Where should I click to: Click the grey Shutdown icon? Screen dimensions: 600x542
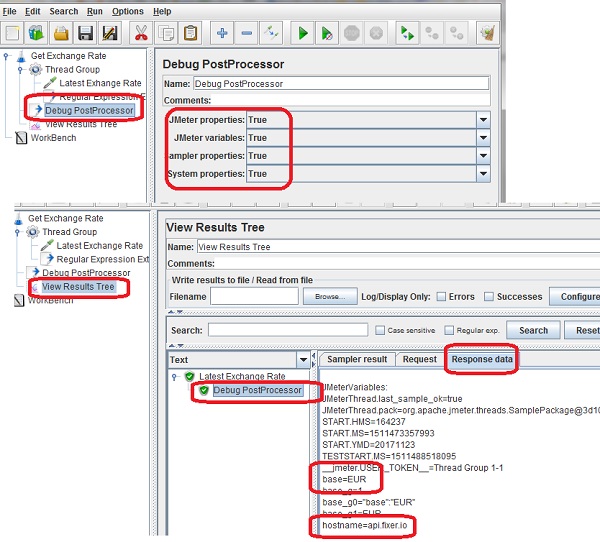[x=376, y=33]
